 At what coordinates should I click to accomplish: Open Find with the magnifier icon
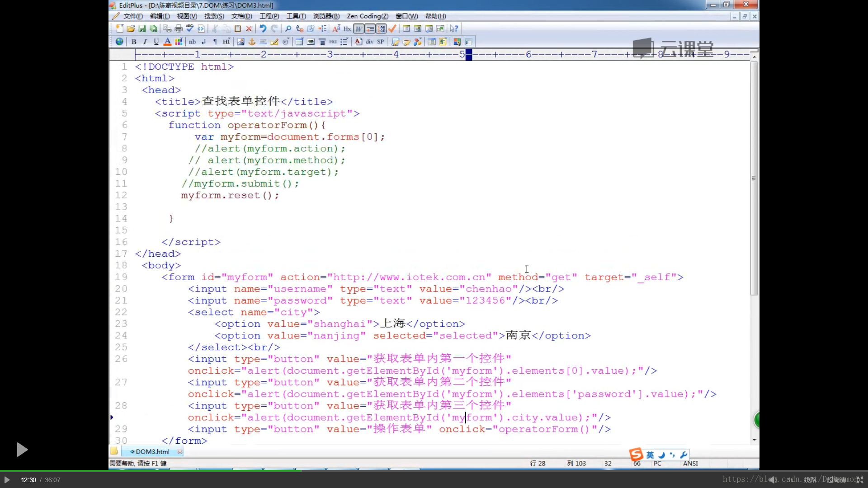coord(288,28)
